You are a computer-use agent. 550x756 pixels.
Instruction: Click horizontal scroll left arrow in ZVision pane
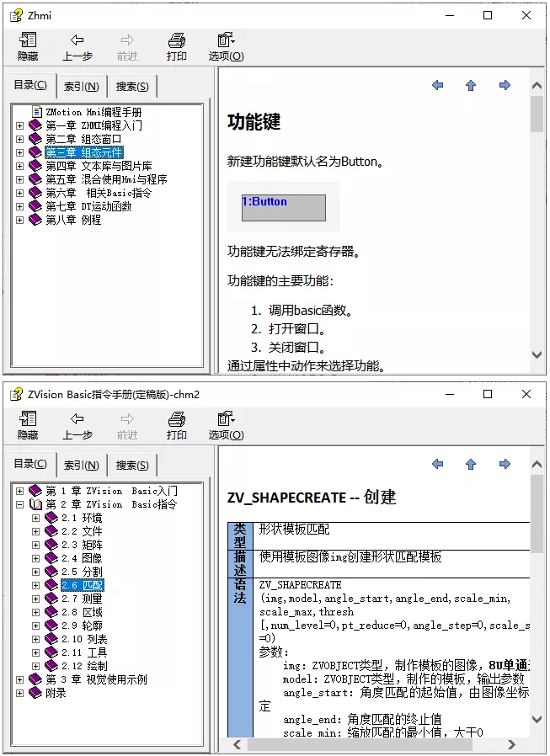(x=238, y=744)
